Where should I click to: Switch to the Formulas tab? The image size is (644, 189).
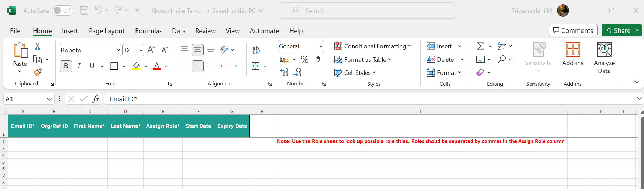click(149, 31)
